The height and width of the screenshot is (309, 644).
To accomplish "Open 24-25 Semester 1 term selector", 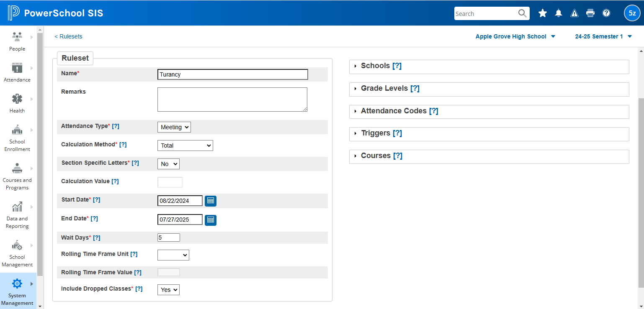I will (x=603, y=36).
